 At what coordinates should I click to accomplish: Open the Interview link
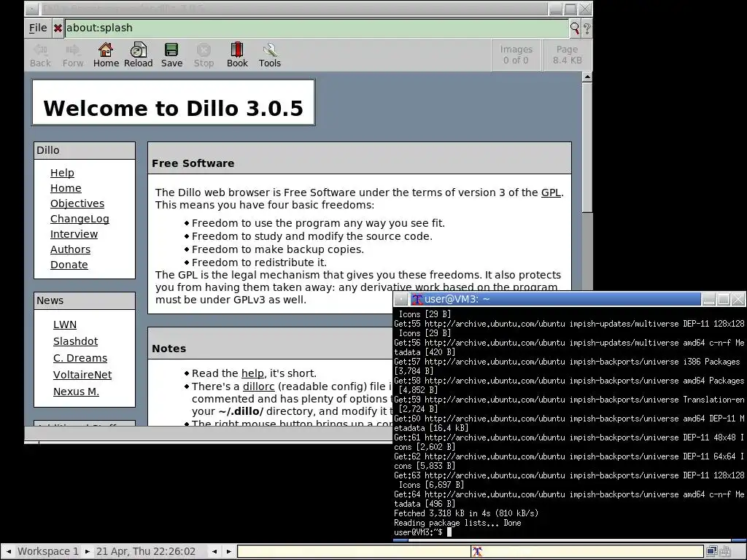(x=74, y=234)
